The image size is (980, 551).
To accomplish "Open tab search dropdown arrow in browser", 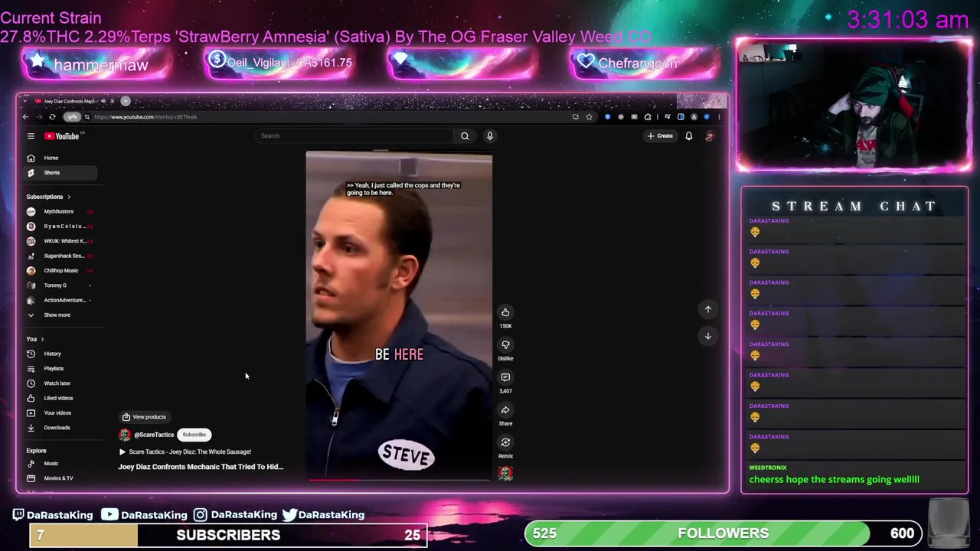I will (26, 101).
